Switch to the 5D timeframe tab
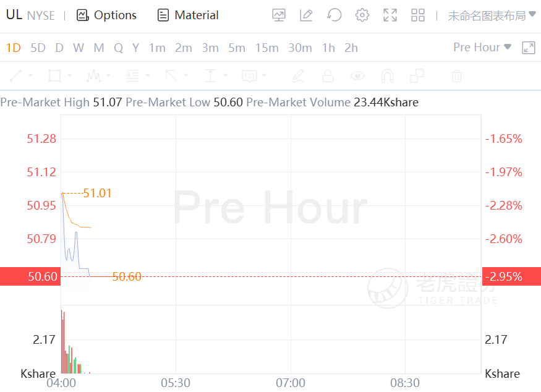Image resolution: width=541 pixels, height=392 pixels. 38,48
